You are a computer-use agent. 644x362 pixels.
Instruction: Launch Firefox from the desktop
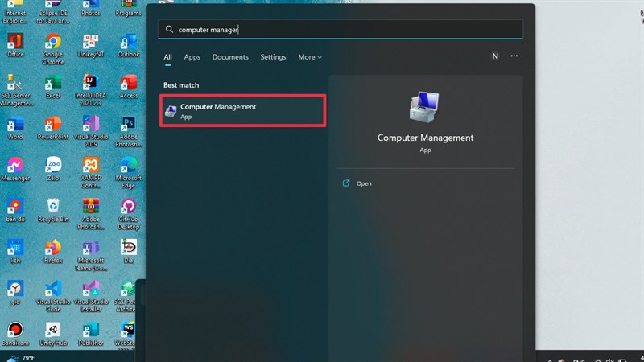click(53, 250)
